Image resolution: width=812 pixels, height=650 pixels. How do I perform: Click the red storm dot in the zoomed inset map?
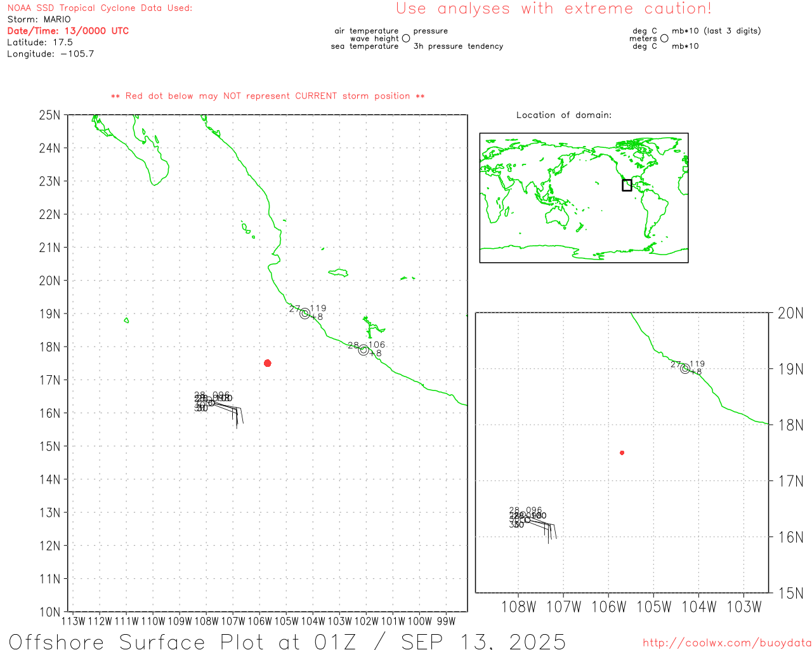pyautogui.click(x=622, y=453)
